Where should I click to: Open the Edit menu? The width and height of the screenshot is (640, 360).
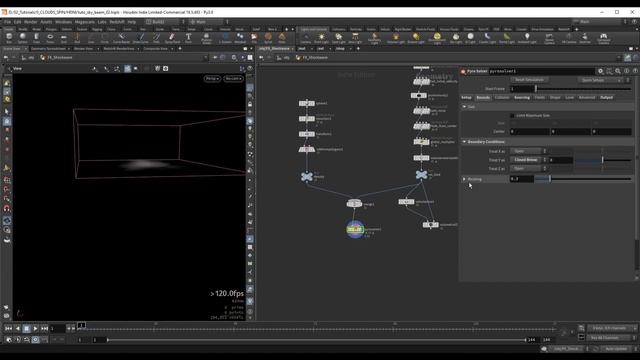click(x=18, y=22)
